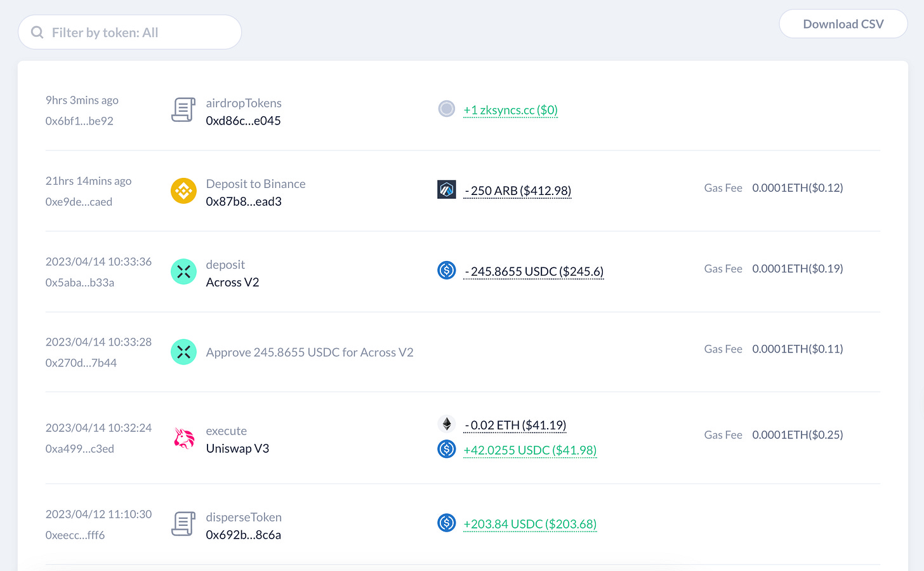Click the ETH token icon
Viewport: 924px width, 571px height.
click(447, 424)
